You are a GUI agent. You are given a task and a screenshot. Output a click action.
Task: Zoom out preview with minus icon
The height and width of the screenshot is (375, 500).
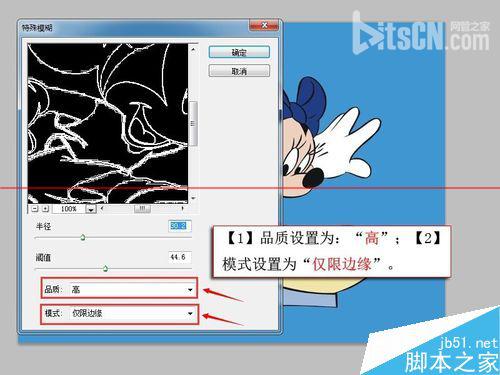pos(35,209)
